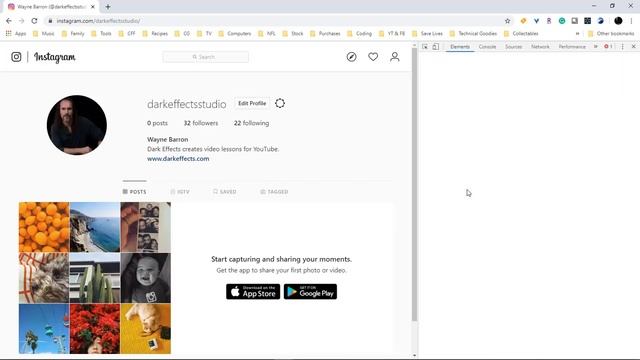Toggle the DevTools device toolbar icon

436,47
